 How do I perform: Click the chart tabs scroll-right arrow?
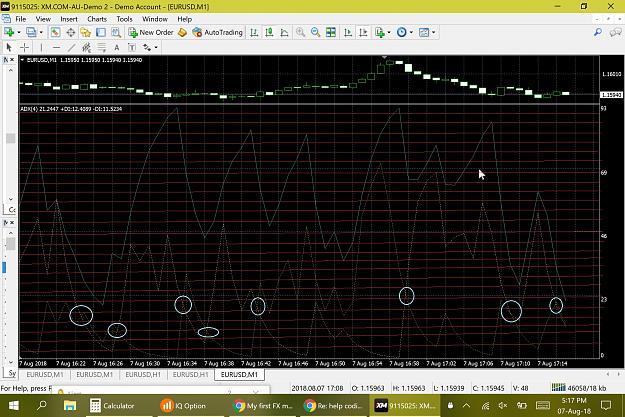(619, 374)
